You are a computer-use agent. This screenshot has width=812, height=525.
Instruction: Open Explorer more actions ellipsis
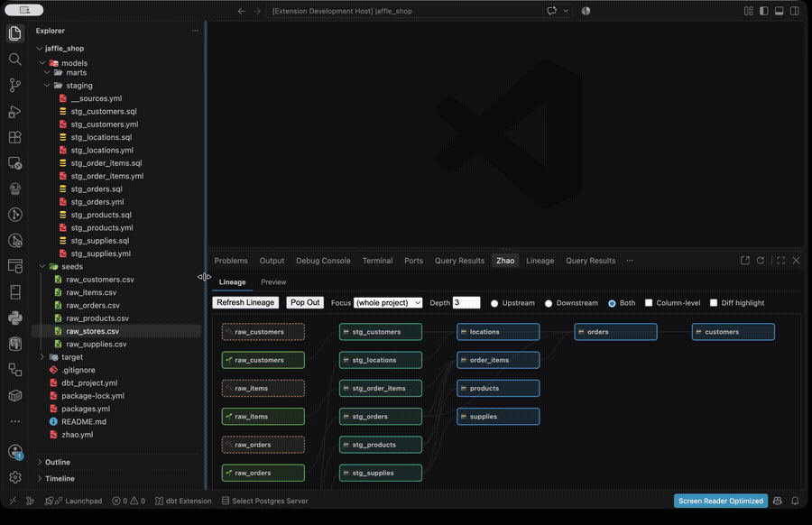pos(195,31)
